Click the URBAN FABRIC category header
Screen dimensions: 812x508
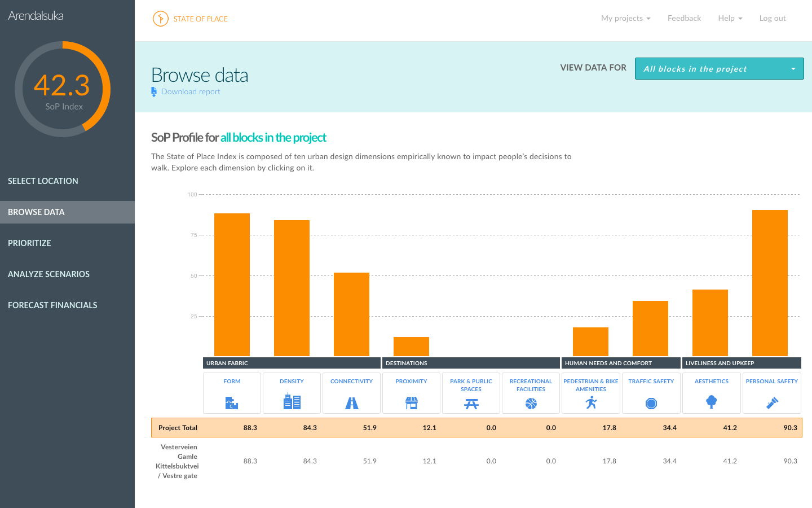pyautogui.click(x=292, y=363)
